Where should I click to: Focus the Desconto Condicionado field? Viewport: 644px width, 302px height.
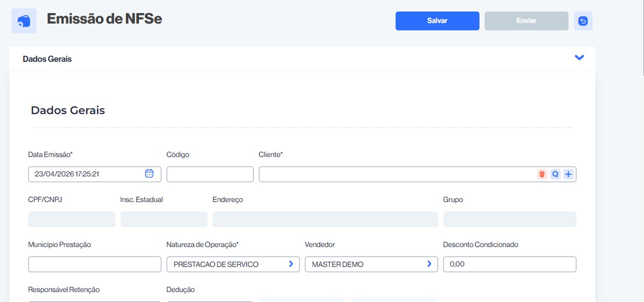pyautogui.click(x=510, y=264)
